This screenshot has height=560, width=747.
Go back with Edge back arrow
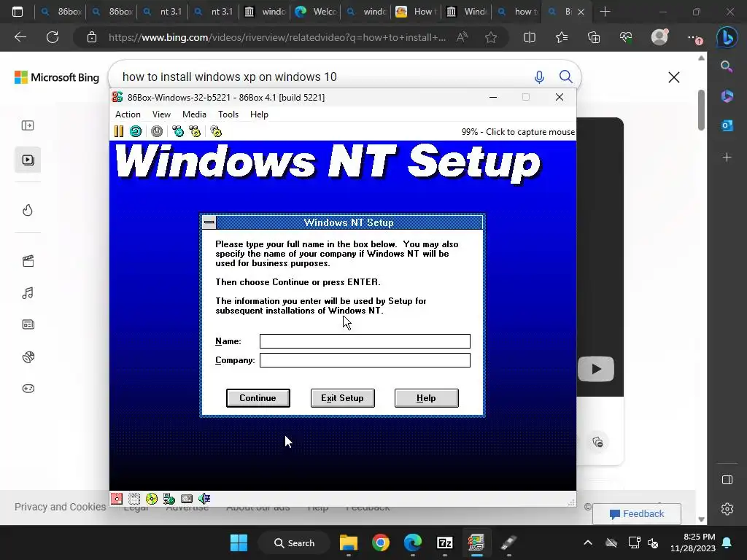click(x=20, y=37)
